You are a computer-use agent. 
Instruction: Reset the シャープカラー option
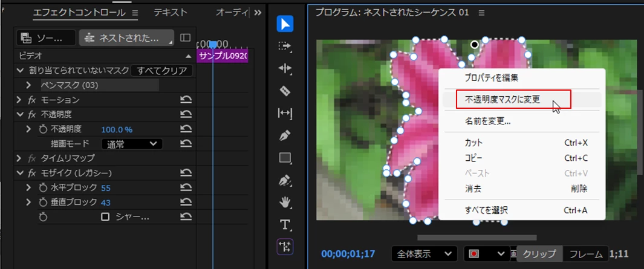tap(186, 216)
